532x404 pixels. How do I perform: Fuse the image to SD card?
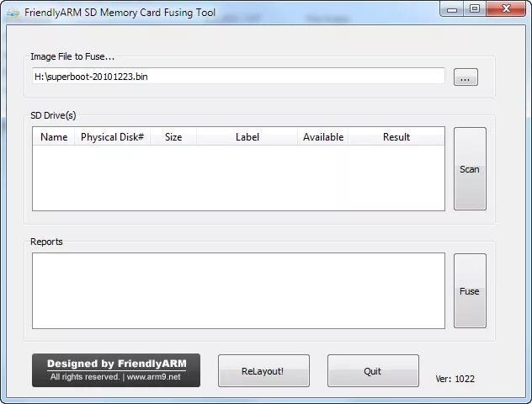tap(470, 291)
